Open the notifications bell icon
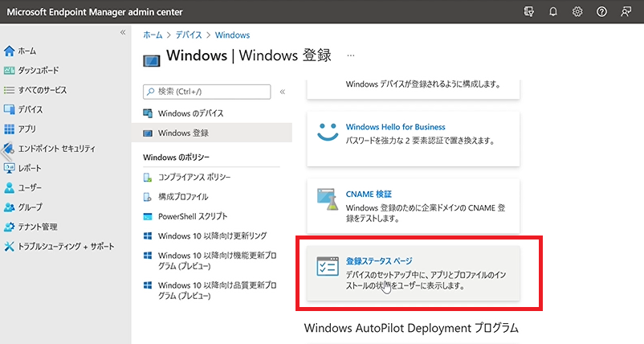 point(553,12)
